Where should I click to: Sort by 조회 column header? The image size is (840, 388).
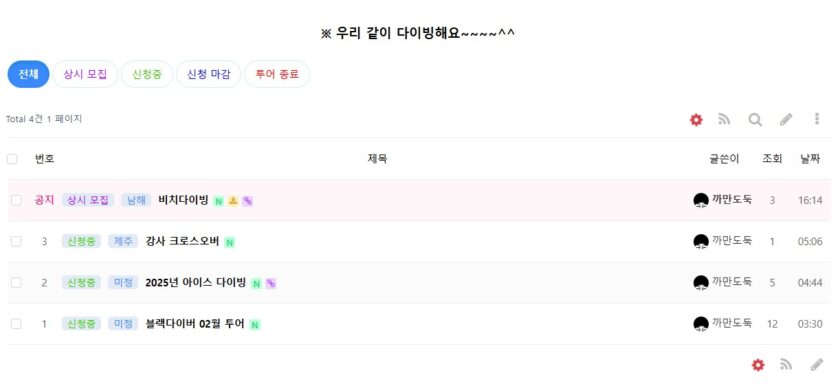[x=772, y=159]
